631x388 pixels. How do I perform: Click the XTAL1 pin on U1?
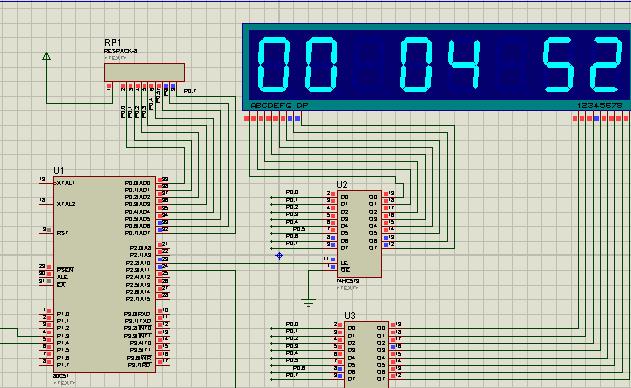pyautogui.click(x=66, y=183)
